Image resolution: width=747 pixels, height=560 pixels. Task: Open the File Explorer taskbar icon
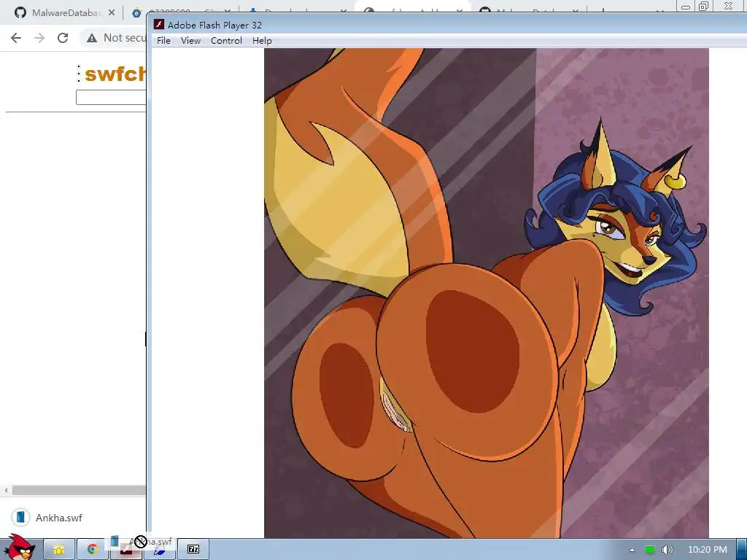point(59,550)
